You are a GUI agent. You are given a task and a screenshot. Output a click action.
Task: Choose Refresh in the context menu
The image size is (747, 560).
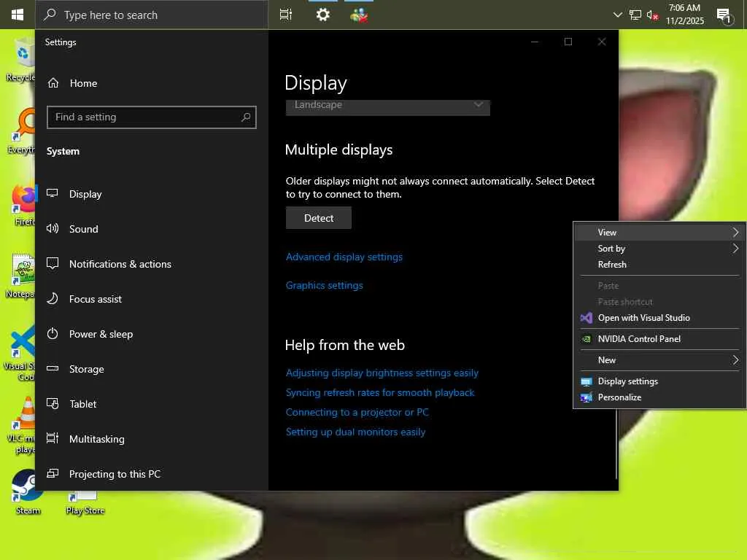point(659,264)
